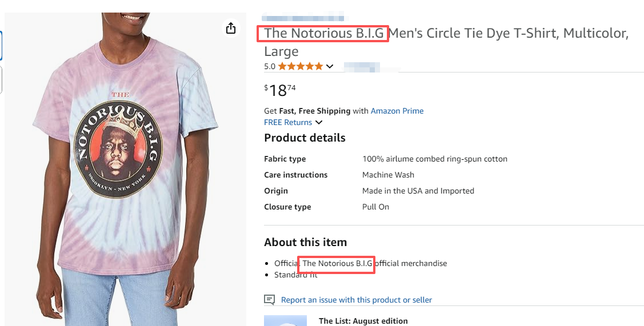Viewport: 644px width, 326px height.
Task: Open the blurred ratings count beside stars
Action: coord(371,67)
